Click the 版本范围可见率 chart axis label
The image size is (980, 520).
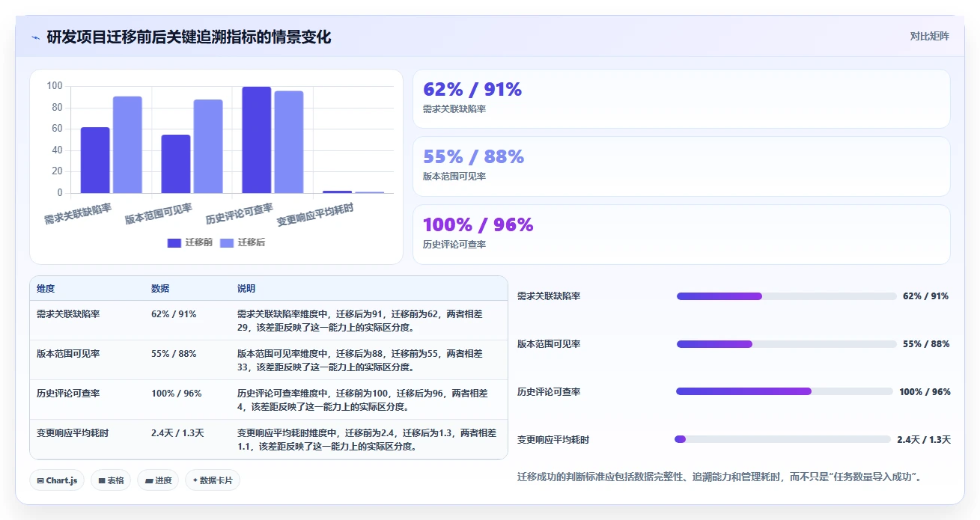coord(159,214)
